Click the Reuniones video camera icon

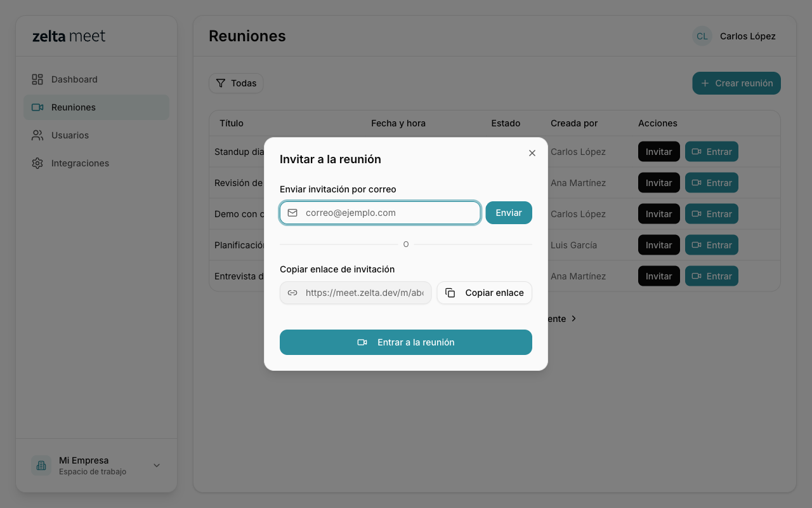38,107
